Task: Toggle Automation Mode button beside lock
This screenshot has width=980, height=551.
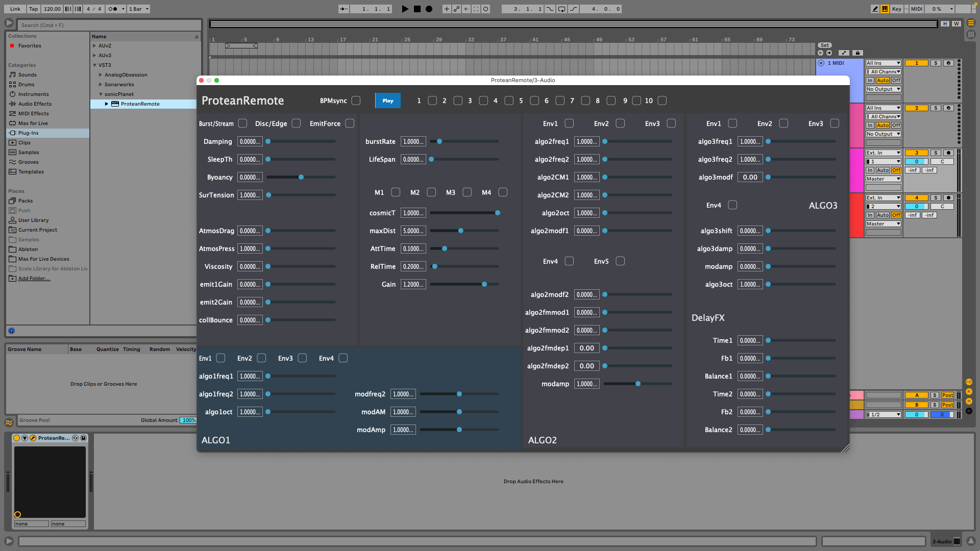Action: click(844, 53)
